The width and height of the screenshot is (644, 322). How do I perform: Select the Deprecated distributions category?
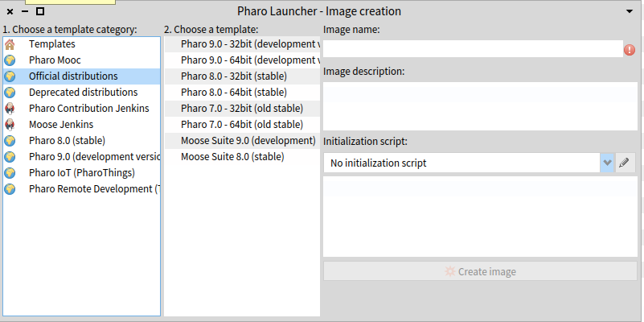[x=81, y=92]
